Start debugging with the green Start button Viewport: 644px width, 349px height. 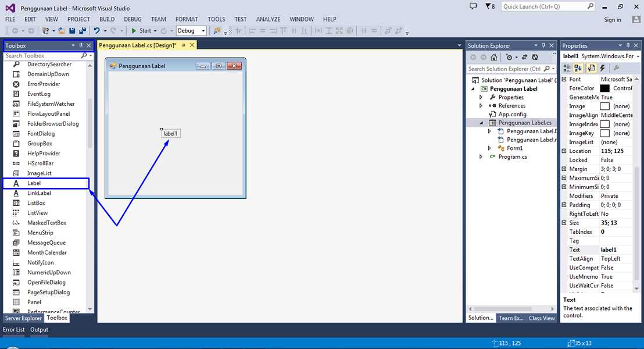pyautogui.click(x=141, y=31)
